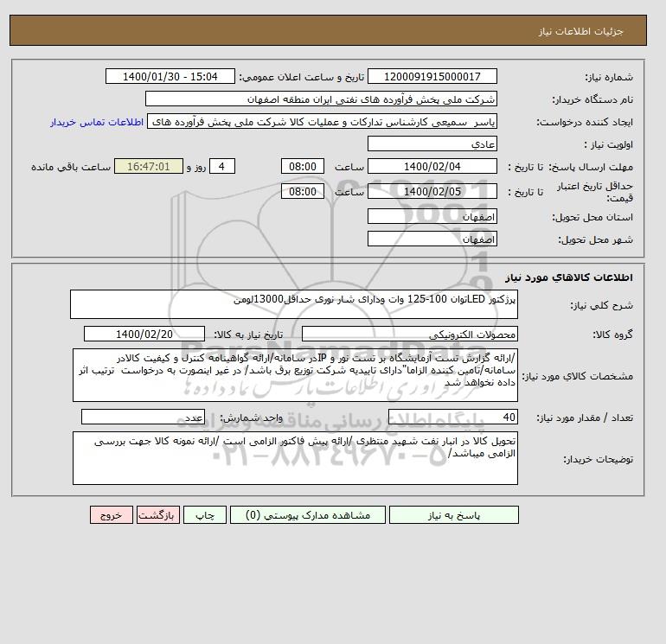666x644 pixels.
Task: Click quantity field showing 40
Action: [452, 417]
